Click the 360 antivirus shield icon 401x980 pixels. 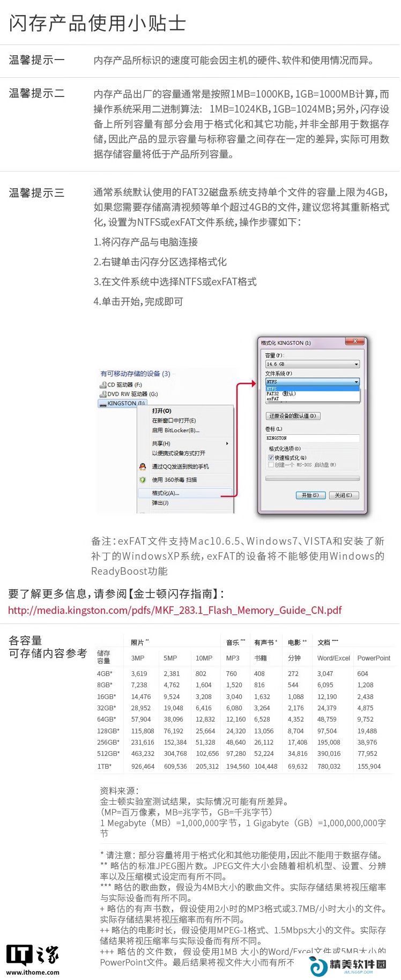(x=143, y=480)
